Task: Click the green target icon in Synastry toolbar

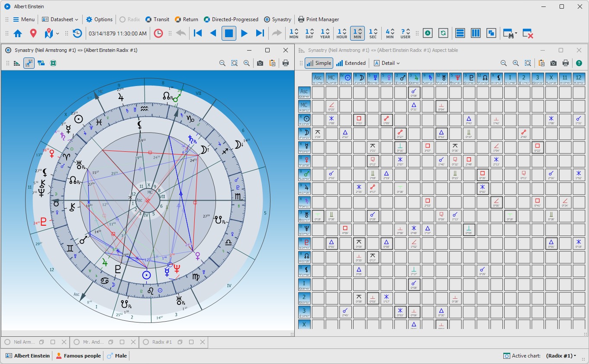Action: 53,63
